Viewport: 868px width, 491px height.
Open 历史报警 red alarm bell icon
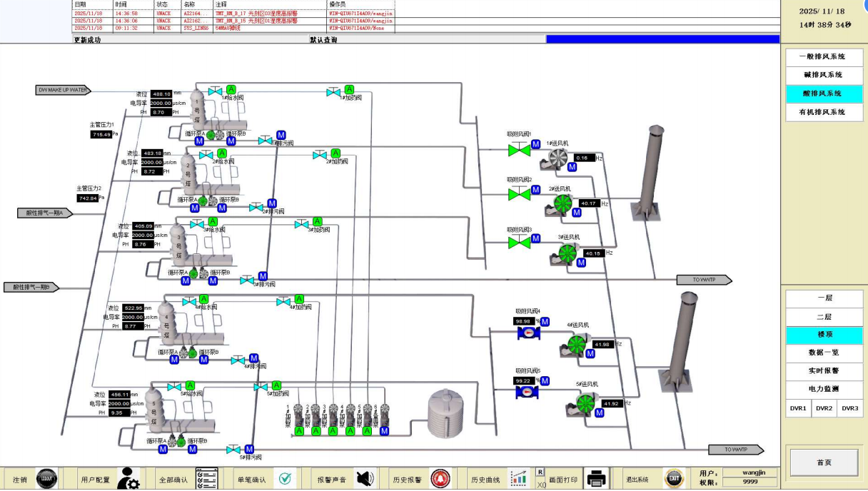pyautogui.click(x=440, y=479)
